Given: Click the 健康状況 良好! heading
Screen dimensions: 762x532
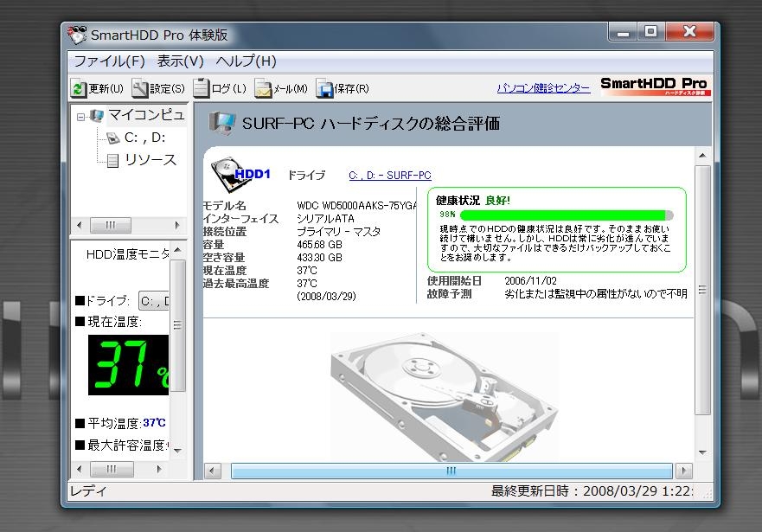Looking at the screenshot, I should [x=473, y=201].
